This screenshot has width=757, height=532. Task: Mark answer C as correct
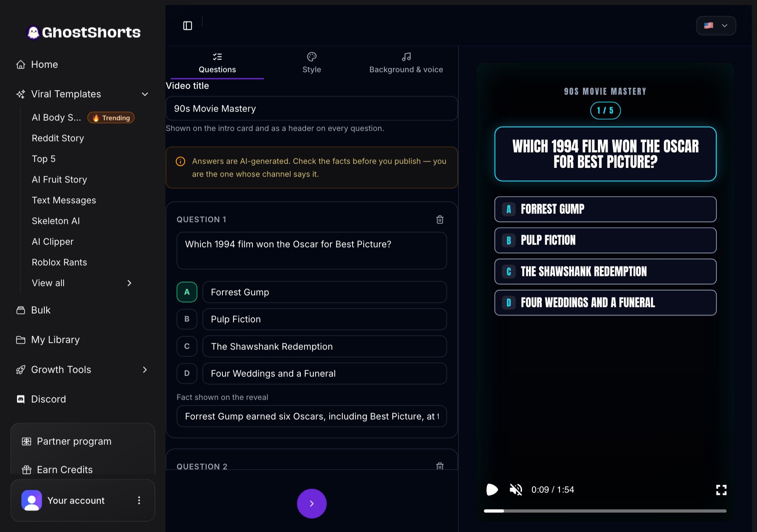point(187,346)
